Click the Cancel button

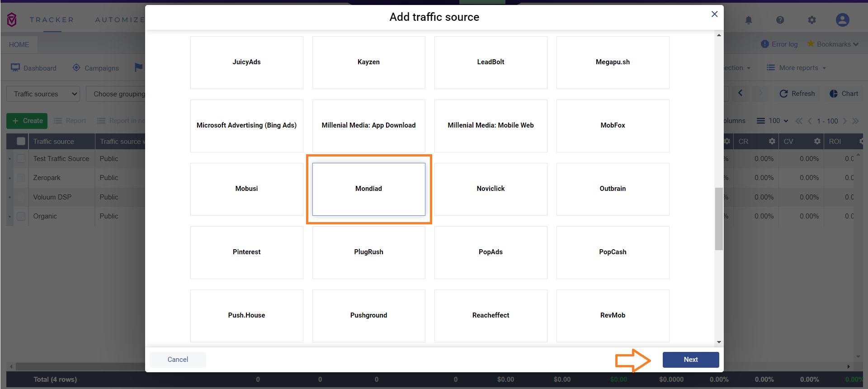click(178, 360)
